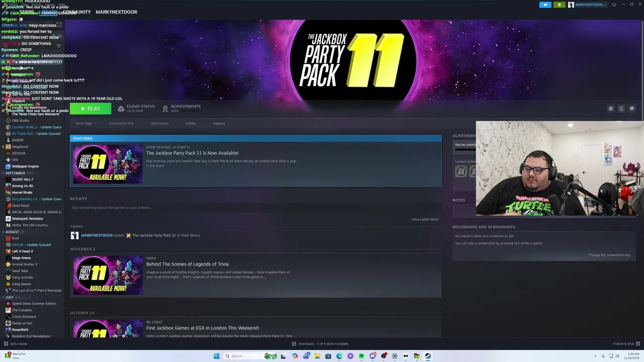Click Add a Game at bottom left

pos(16,344)
